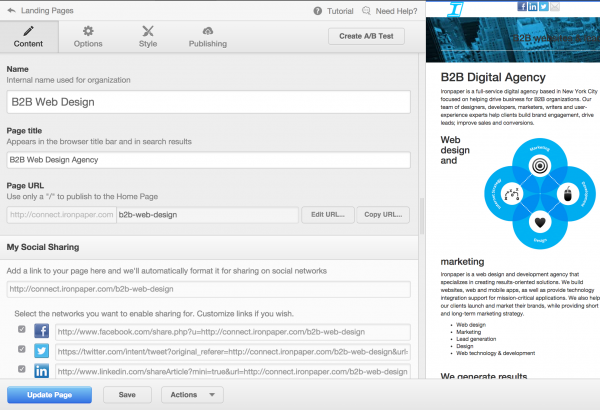Click Facebook icon in preview page header
Screen dimensions: 600x410
tap(522, 7)
